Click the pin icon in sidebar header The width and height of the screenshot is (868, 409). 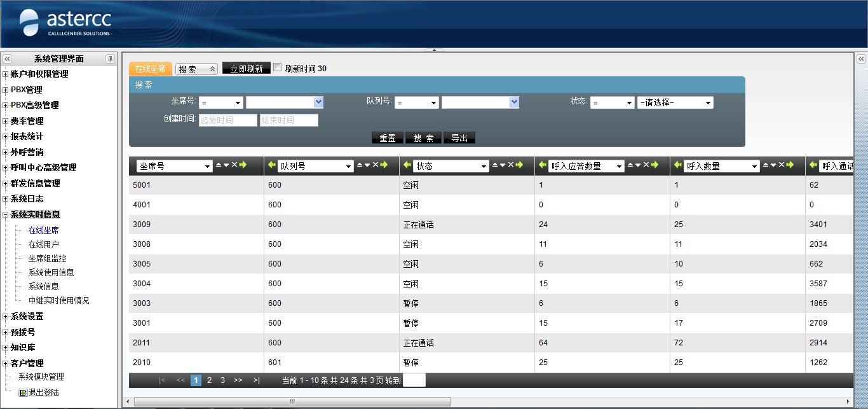110,59
